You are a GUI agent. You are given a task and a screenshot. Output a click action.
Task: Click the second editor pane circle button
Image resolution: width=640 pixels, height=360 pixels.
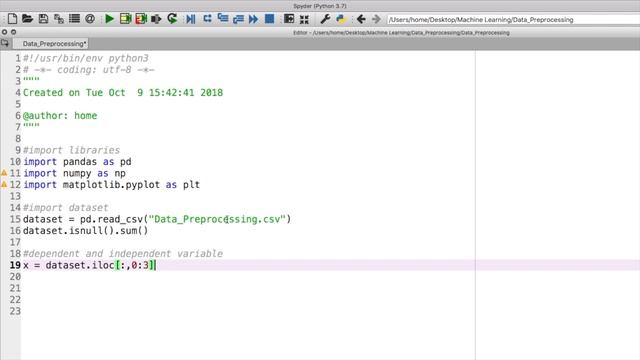13,32
